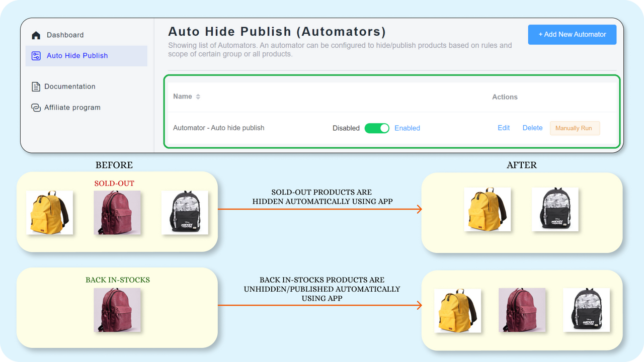Click the Affiliate program icon in sidebar

pyautogui.click(x=36, y=107)
